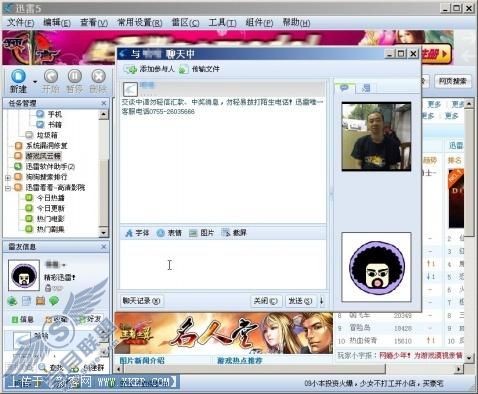Click the 创建群 create group icon

pos(74,368)
